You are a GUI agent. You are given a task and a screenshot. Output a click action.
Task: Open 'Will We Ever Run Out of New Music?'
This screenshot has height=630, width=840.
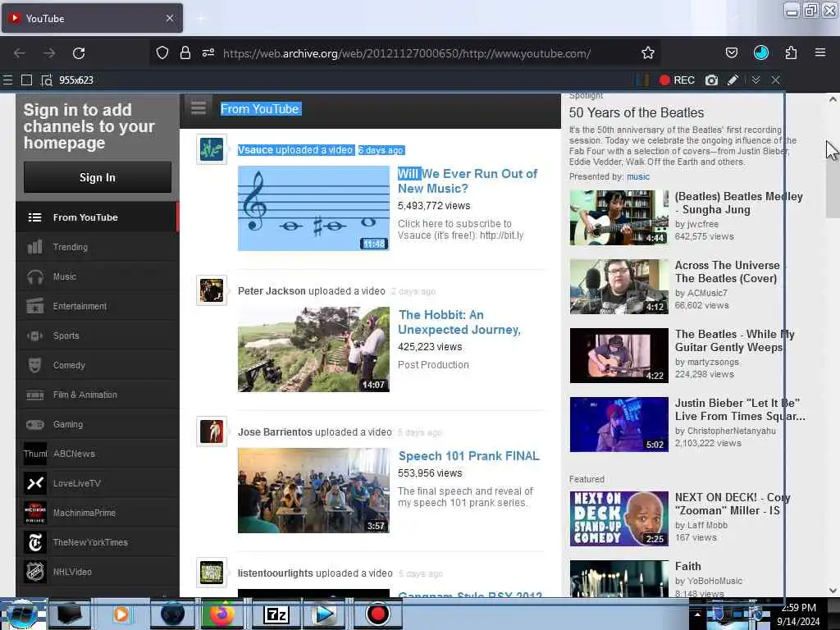pos(468,181)
